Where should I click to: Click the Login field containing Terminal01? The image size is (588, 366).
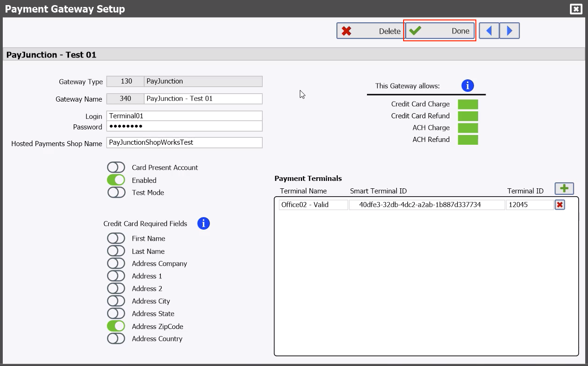click(184, 116)
